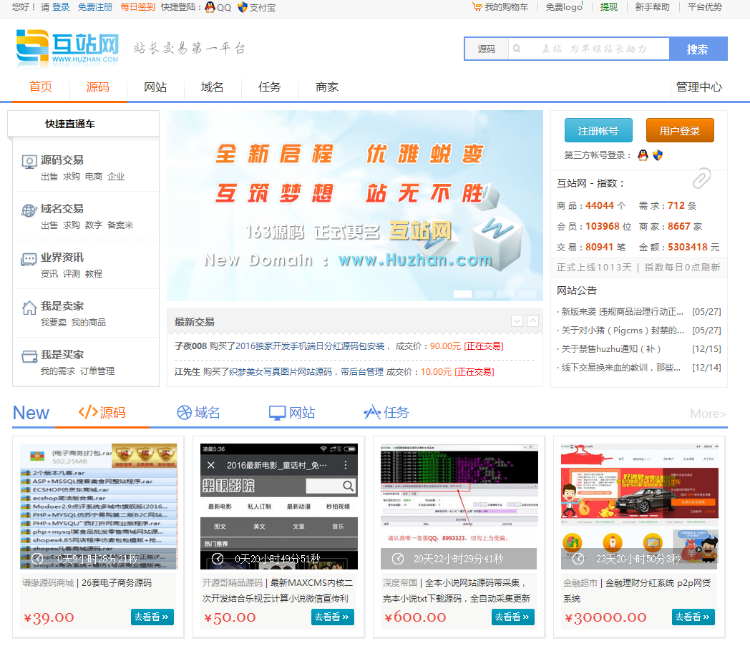Click the 我是买家 wallet icon
The height and width of the screenshot is (646, 750).
click(29, 357)
